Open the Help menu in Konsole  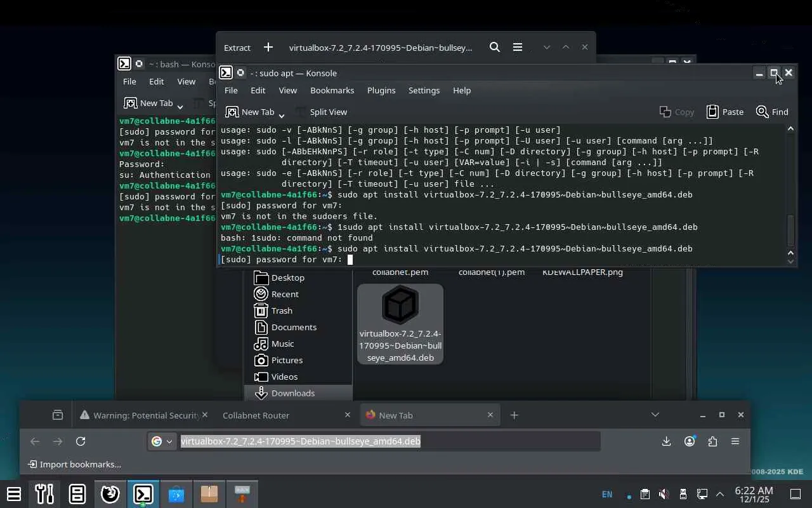tap(462, 90)
